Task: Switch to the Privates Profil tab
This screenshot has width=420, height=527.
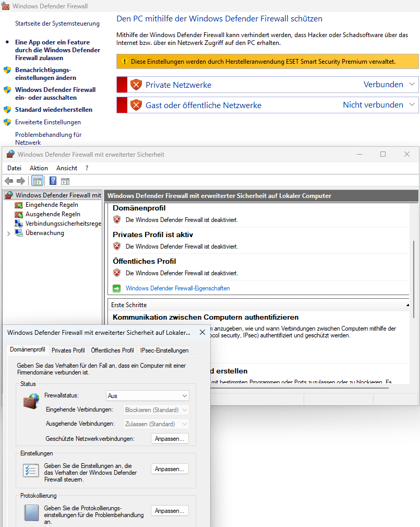Action: 68,350
